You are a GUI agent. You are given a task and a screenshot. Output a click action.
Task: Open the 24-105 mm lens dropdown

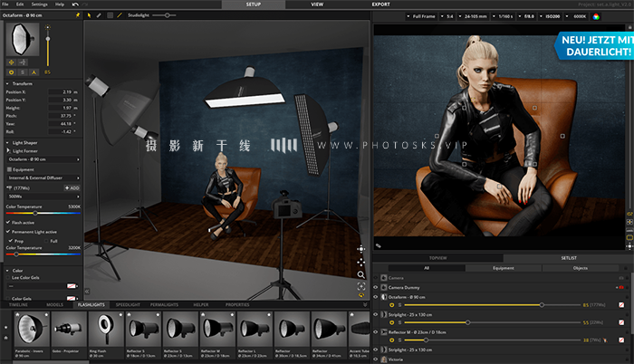click(473, 16)
